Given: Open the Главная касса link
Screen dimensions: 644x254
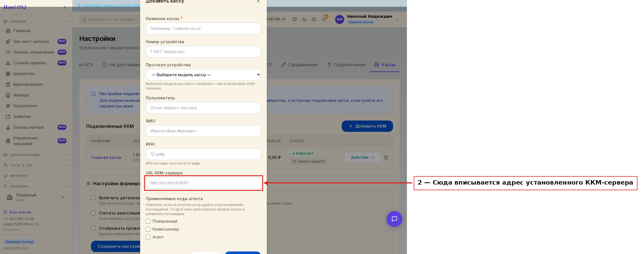Looking at the screenshot, I should (x=106, y=157).
